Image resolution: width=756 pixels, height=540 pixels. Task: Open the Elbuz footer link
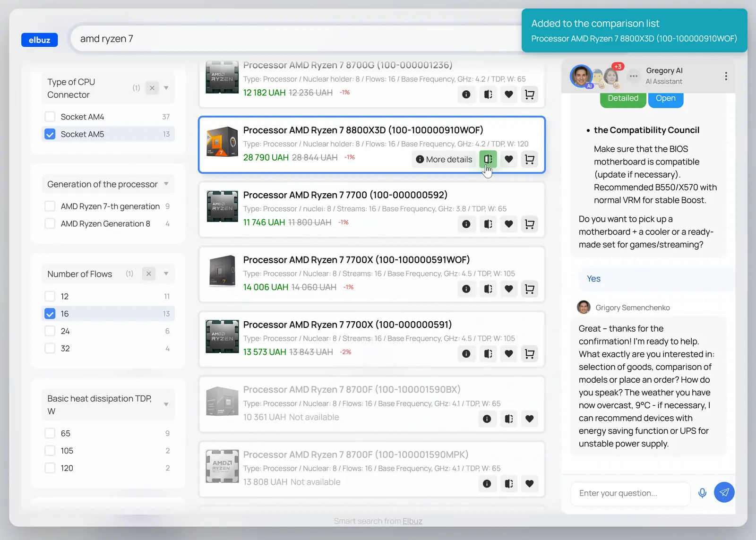pos(412,521)
